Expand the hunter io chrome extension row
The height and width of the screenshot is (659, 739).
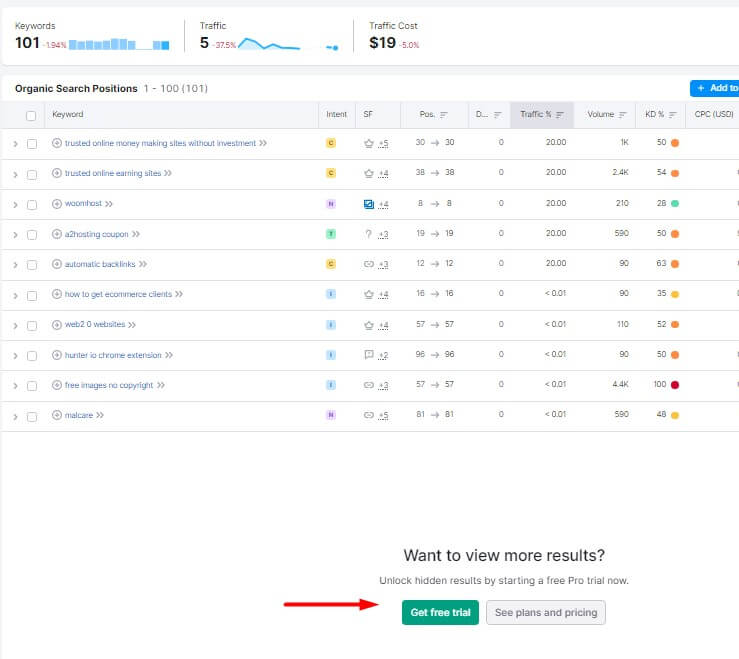click(x=15, y=356)
